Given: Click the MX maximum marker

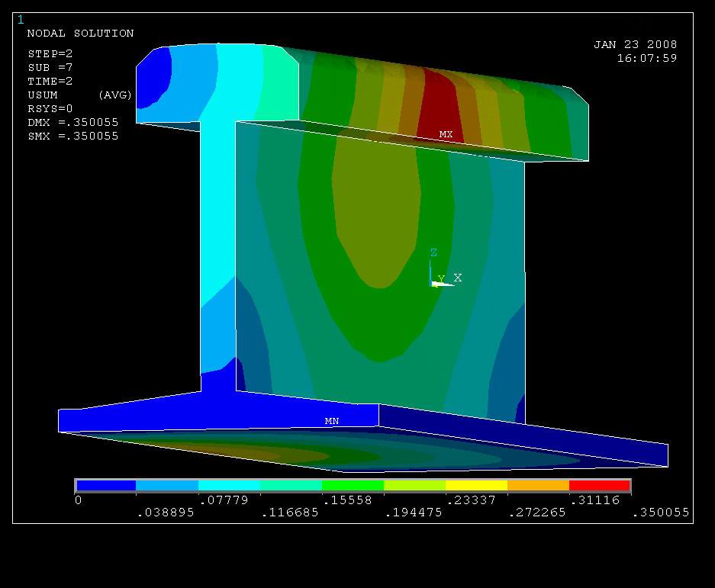Looking at the screenshot, I should 446,134.
